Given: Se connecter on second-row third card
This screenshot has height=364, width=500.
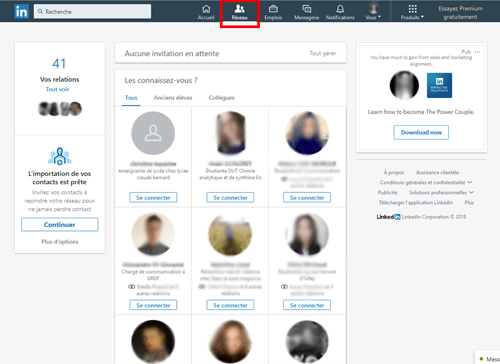Looking at the screenshot, I should 307,305.
